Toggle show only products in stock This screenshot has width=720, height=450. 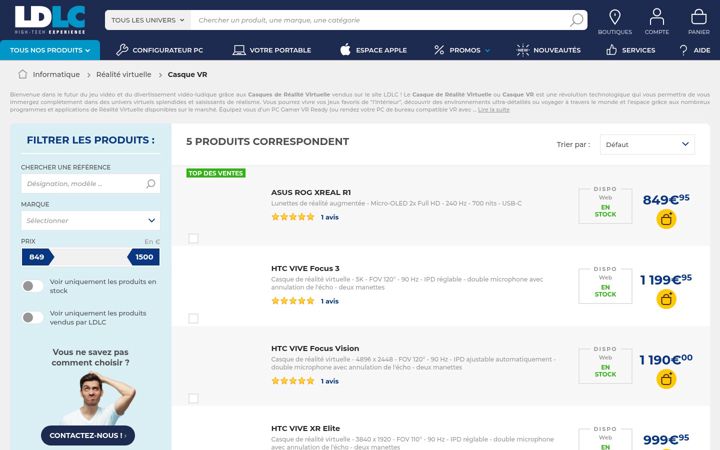point(32,286)
